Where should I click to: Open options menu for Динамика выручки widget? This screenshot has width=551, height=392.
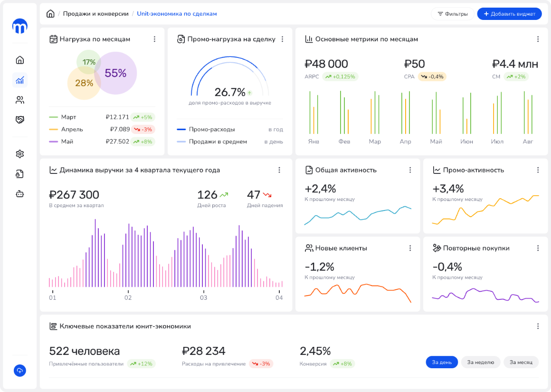point(279,170)
